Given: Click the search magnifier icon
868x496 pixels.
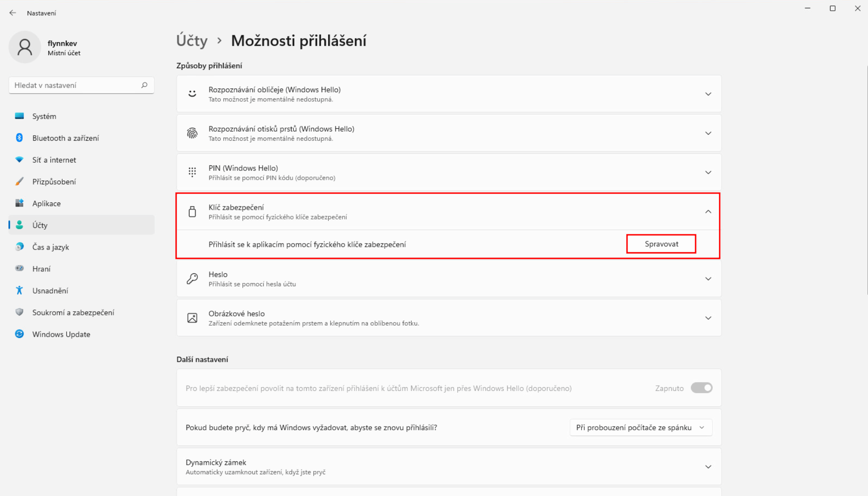Looking at the screenshot, I should point(144,85).
